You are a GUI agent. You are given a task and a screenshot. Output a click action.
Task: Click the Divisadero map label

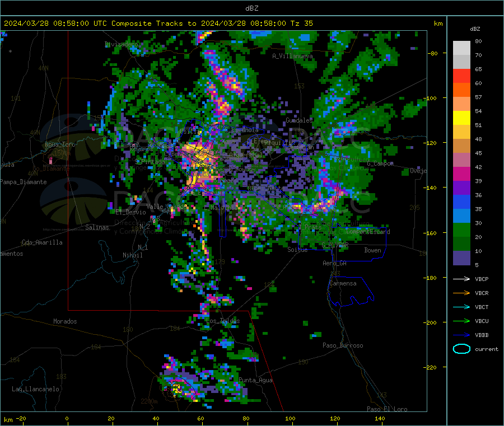122,44
